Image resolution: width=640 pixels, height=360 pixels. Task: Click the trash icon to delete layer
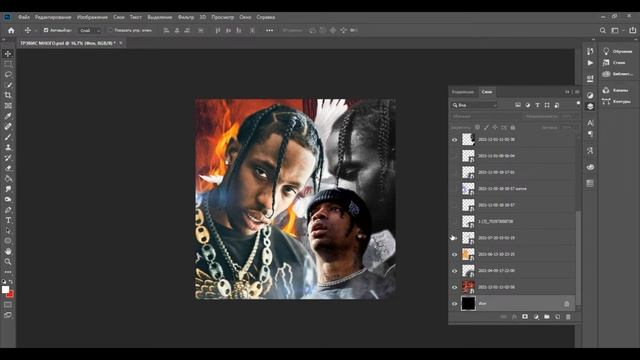568,317
